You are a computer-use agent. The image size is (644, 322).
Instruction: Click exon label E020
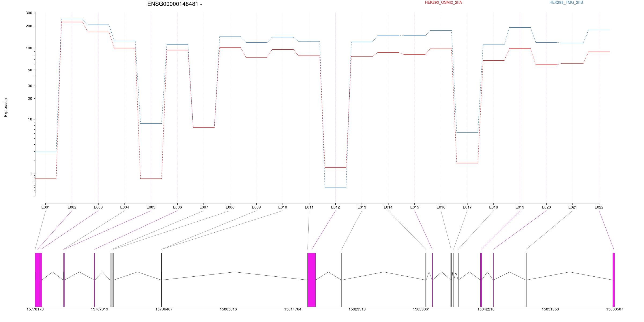click(x=546, y=207)
